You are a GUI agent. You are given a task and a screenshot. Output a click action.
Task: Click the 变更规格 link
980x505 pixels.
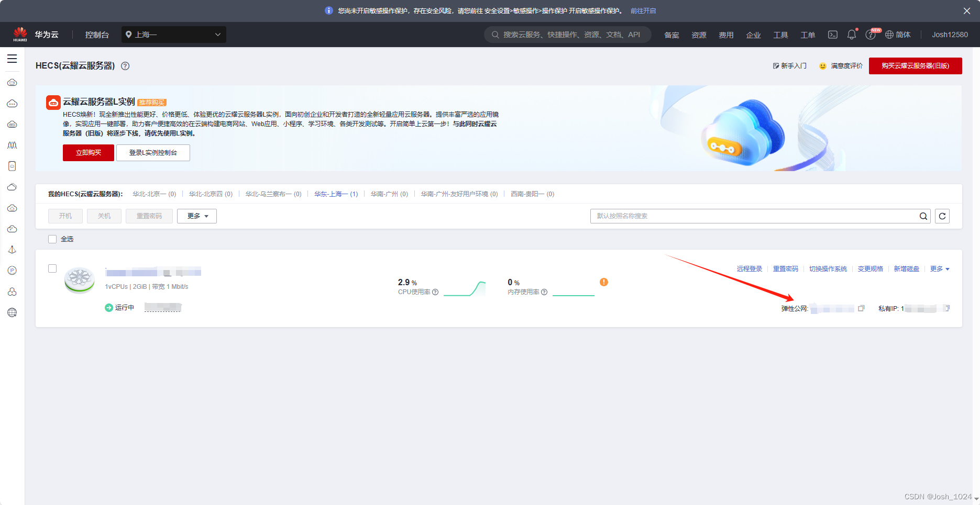click(x=871, y=269)
